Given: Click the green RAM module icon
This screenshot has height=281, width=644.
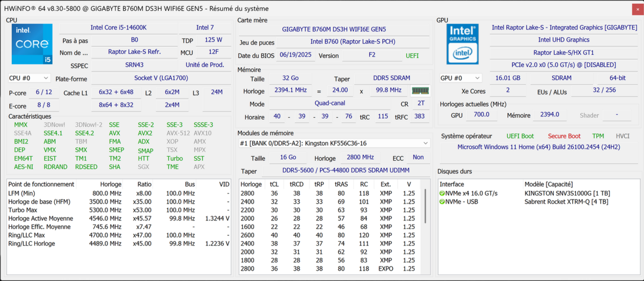Looking at the screenshot, I should coord(420,91).
